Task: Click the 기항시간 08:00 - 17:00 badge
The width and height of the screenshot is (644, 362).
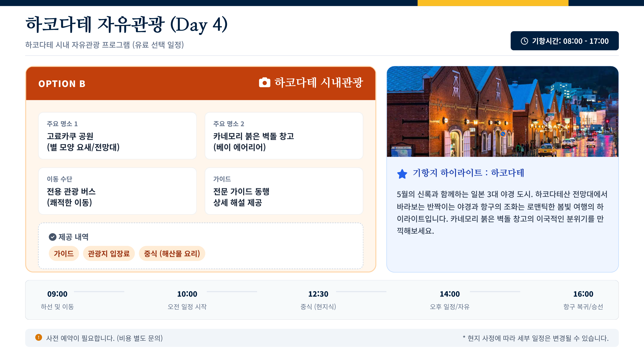Action: 564,41
